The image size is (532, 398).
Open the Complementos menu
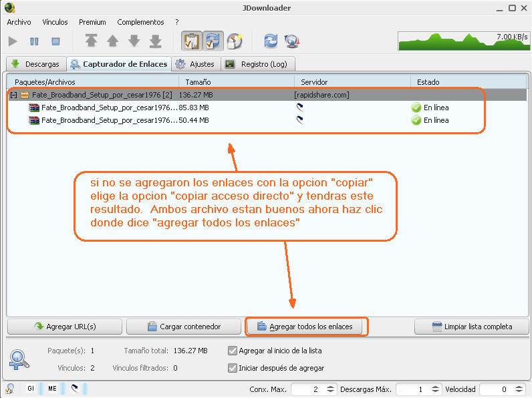pyautogui.click(x=140, y=22)
